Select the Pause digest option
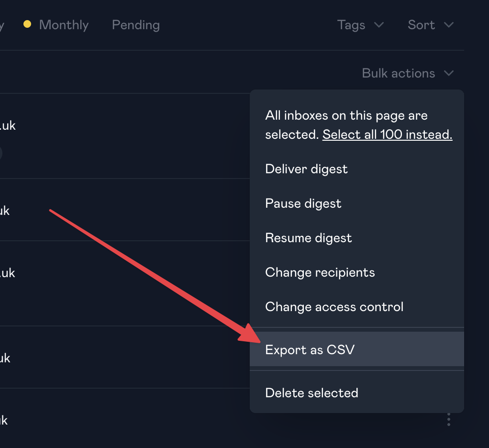Viewport: 489px width, 448px height. pos(303,203)
